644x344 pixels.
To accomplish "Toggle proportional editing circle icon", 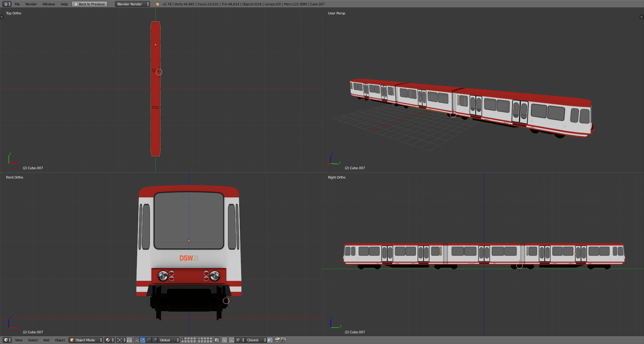I will 224,340.
